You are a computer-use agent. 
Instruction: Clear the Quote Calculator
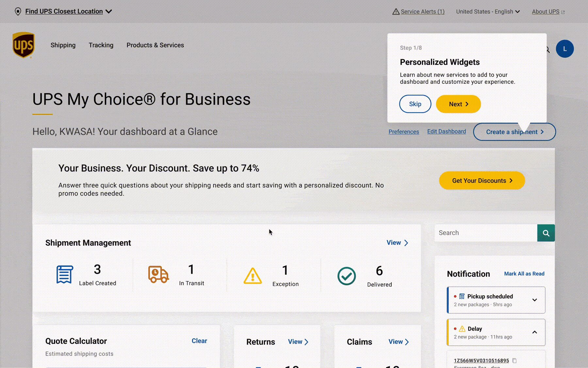(x=199, y=341)
